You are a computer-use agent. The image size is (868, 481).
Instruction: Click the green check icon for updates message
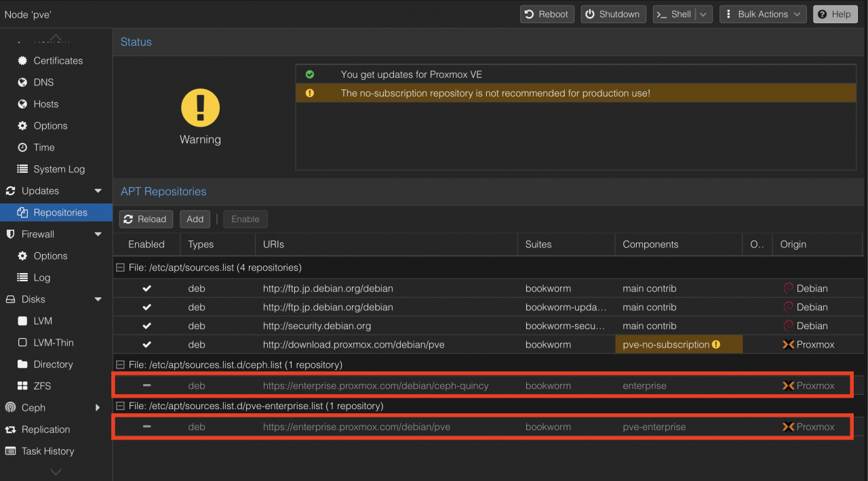[x=310, y=75]
